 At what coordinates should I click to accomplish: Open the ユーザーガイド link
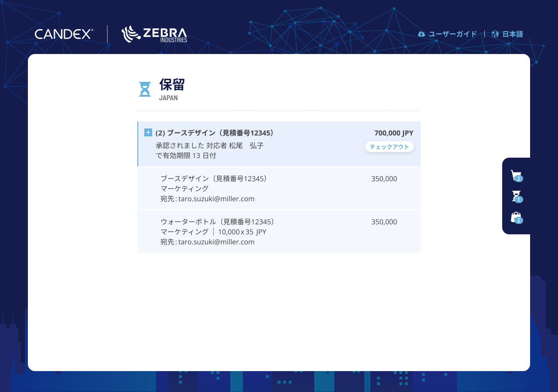[453, 34]
